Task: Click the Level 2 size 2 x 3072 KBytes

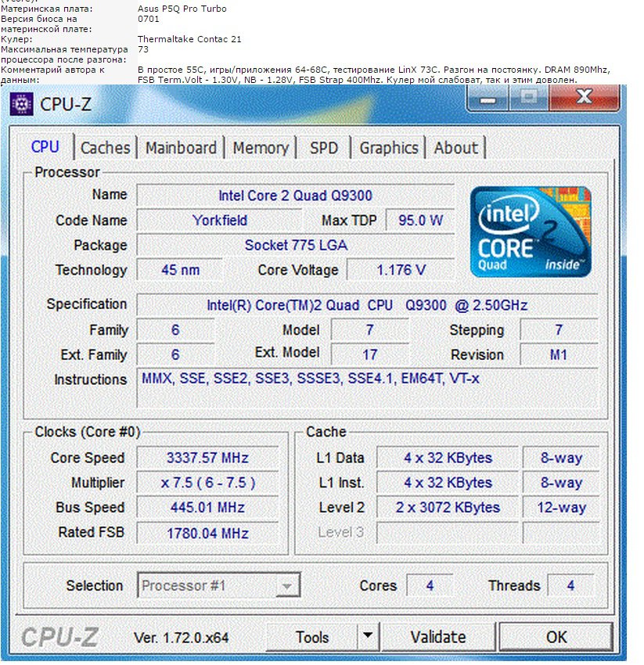Action: (x=448, y=508)
